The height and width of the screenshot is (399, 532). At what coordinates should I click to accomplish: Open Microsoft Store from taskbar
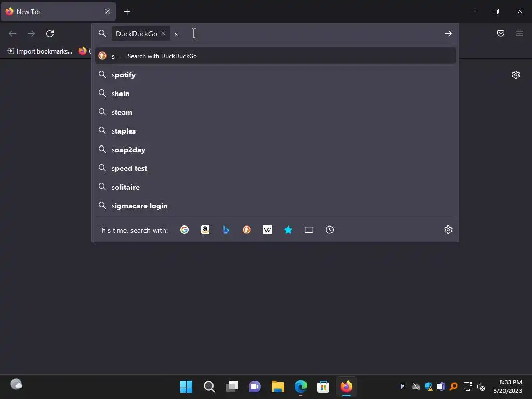click(323, 387)
